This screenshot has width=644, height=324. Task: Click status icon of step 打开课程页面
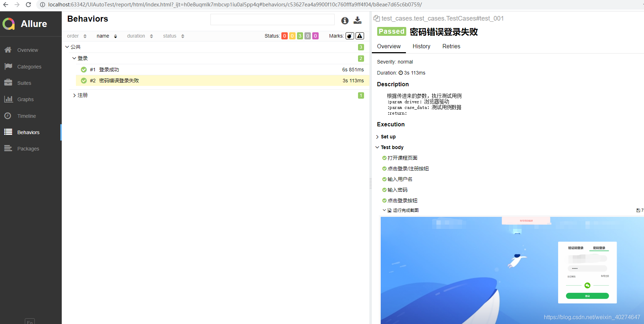click(x=384, y=158)
